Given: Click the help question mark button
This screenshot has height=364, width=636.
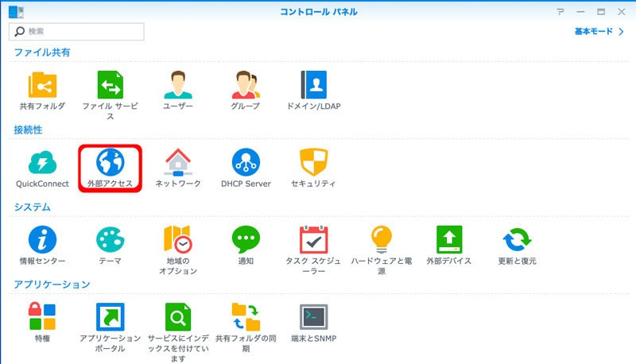Looking at the screenshot, I should coord(560,12).
